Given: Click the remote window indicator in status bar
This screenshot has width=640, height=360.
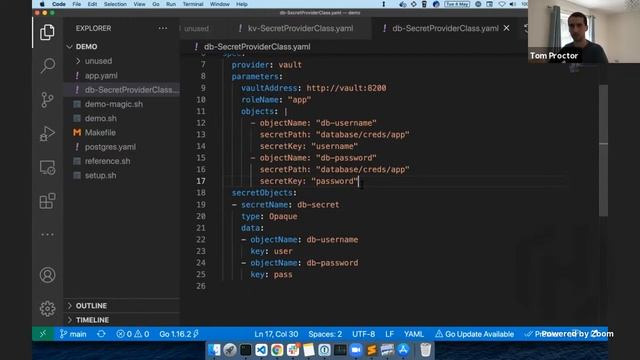Looking at the screenshot, I should click(x=43, y=334).
